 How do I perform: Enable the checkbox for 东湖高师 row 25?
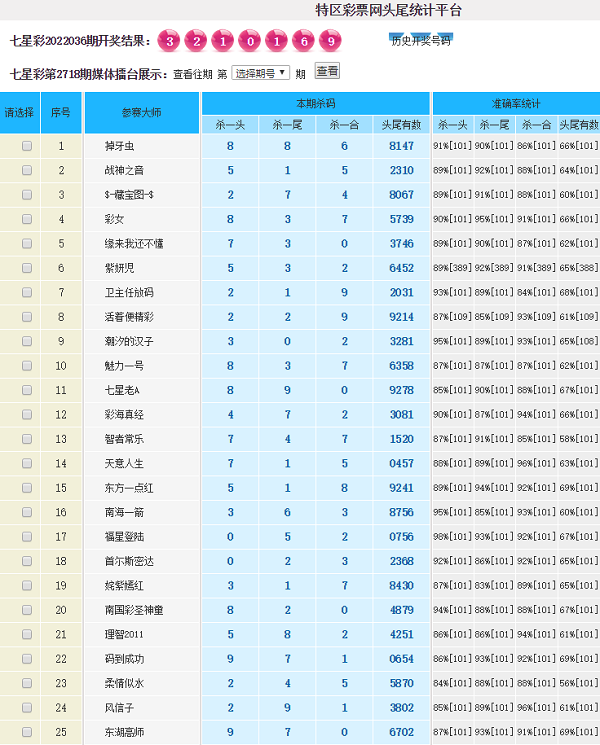tap(27, 733)
